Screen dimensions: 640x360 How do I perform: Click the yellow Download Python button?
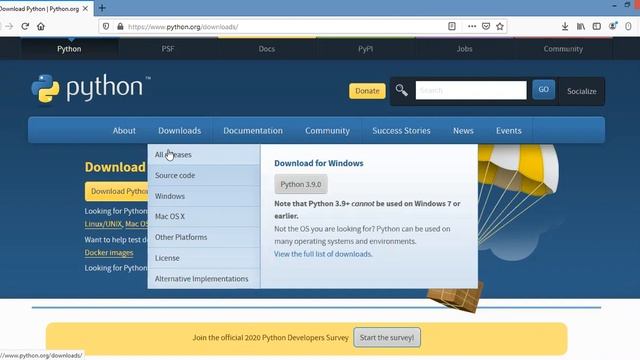[117, 191]
